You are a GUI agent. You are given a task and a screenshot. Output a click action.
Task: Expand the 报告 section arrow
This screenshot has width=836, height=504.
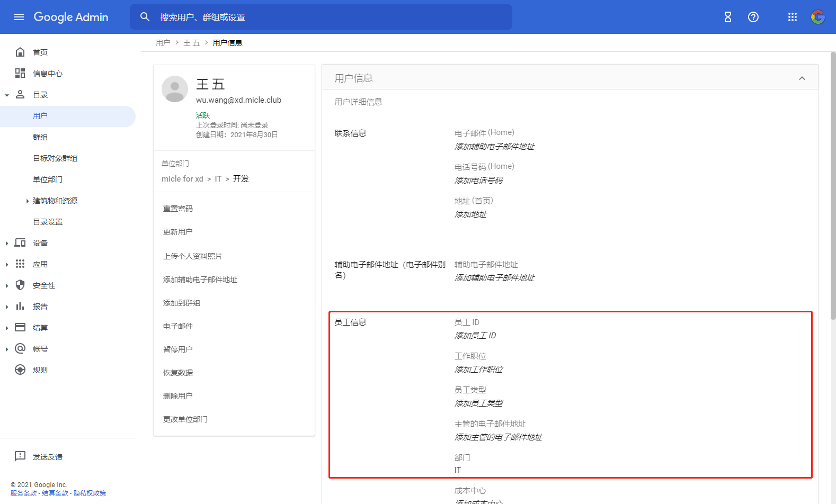[x=7, y=307]
